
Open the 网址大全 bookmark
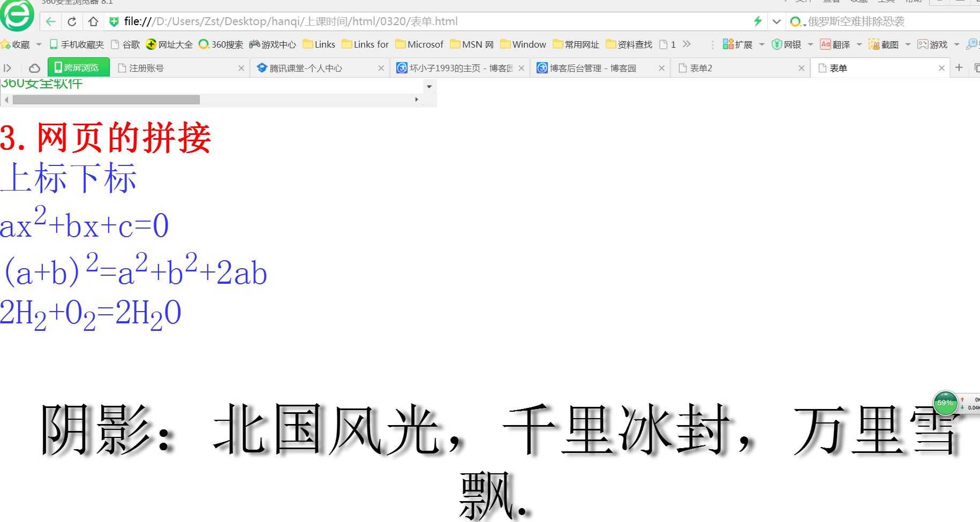pyautogui.click(x=169, y=44)
